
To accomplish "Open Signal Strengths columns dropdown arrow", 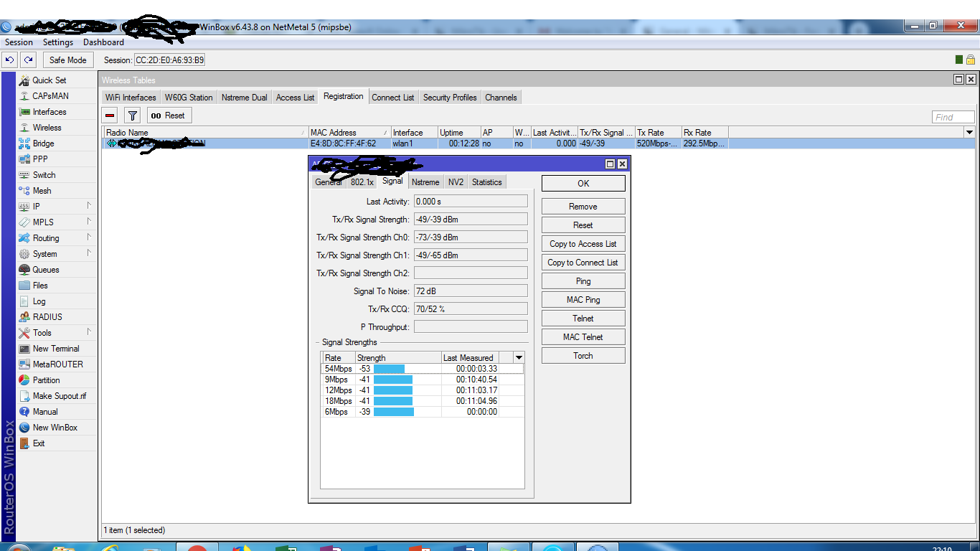I will tap(519, 357).
